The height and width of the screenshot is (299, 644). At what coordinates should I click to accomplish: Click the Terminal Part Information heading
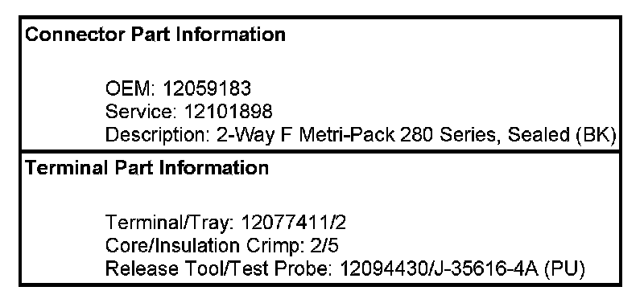147,168
